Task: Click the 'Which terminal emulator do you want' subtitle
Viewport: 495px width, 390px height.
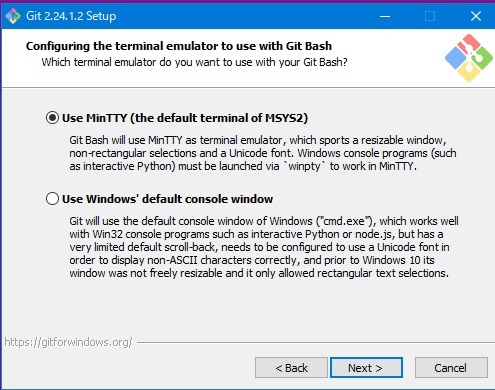Action: [x=194, y=62]
